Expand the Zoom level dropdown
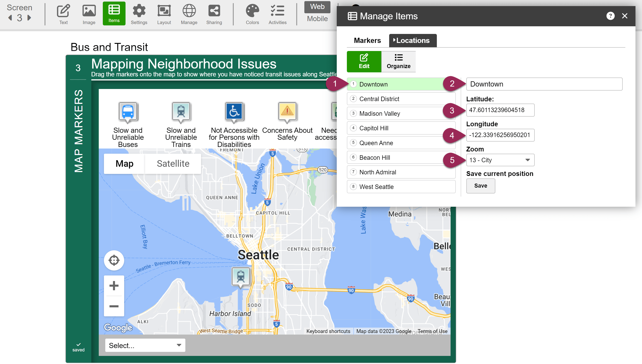The width and height of the screenshot is (642, 364). click(500, 160)
